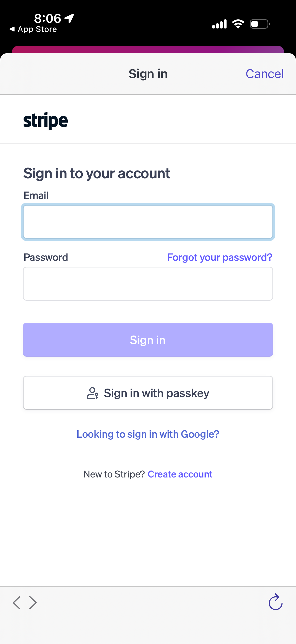Tap the battery indicator icon
The image size is (296, 644).
pos(259,24)
